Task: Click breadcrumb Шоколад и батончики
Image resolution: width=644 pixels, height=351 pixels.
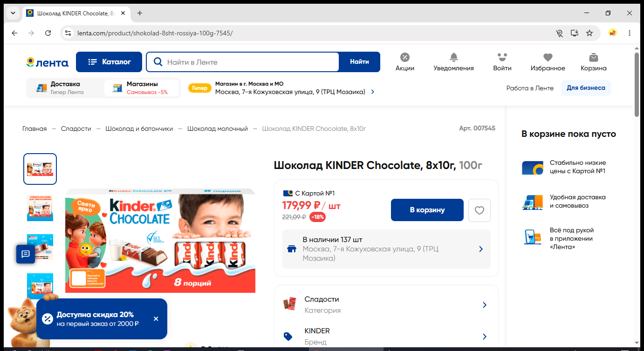Action: coord(139,128)
